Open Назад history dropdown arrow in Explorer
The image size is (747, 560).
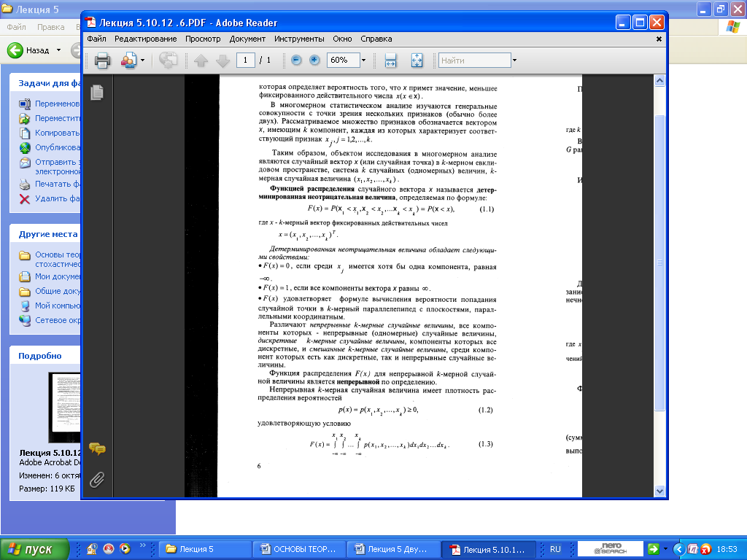(x=58, y=50)
